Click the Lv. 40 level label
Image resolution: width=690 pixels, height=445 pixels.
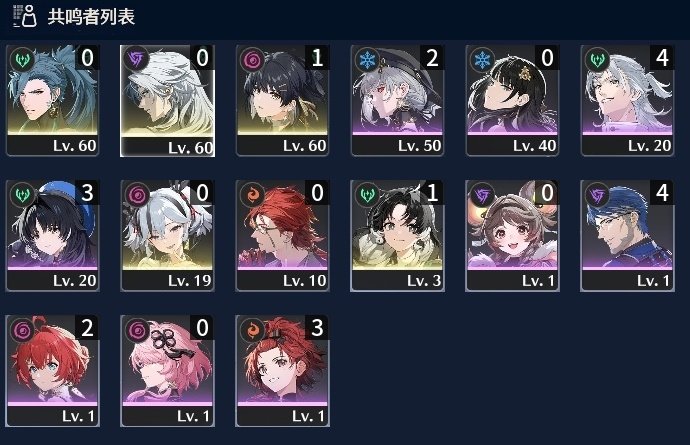pyautogui.click(x=534, y=146)
